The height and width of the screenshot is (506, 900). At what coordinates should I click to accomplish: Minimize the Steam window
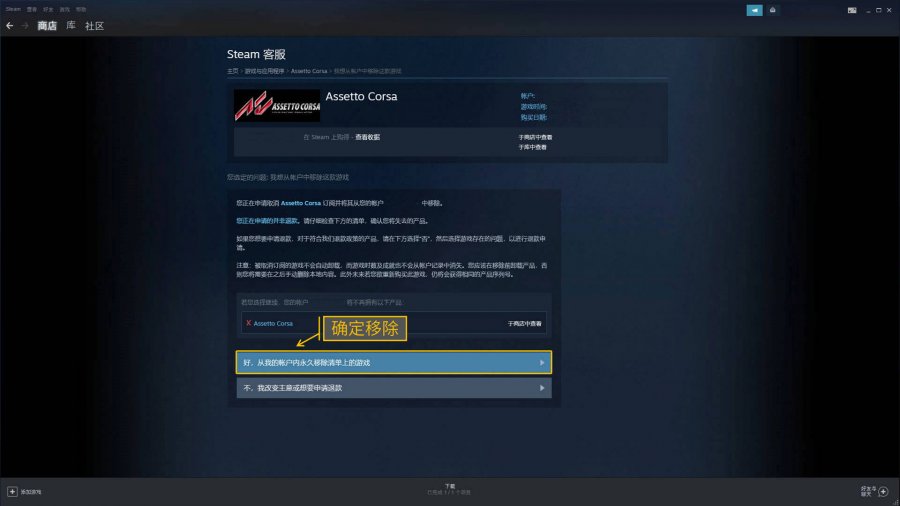[x=868, y=10]
